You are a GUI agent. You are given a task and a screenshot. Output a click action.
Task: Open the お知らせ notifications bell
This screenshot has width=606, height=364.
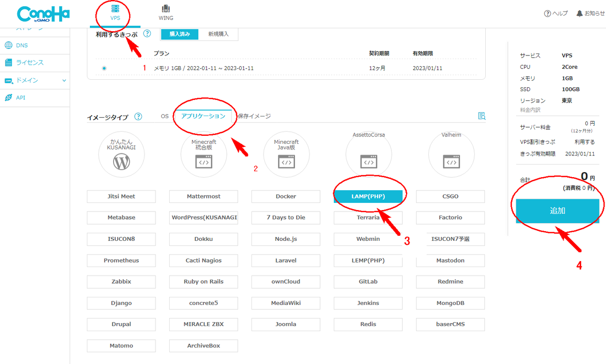[590, 14]
